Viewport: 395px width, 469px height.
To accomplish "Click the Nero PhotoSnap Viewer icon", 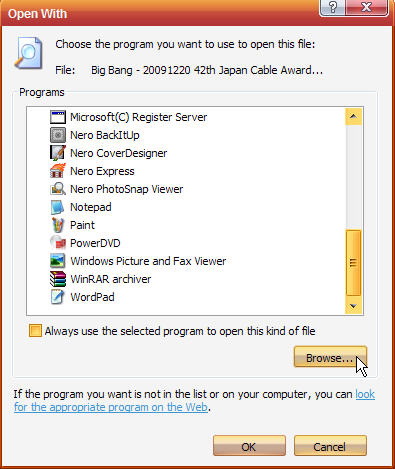I will coord(58,189).
